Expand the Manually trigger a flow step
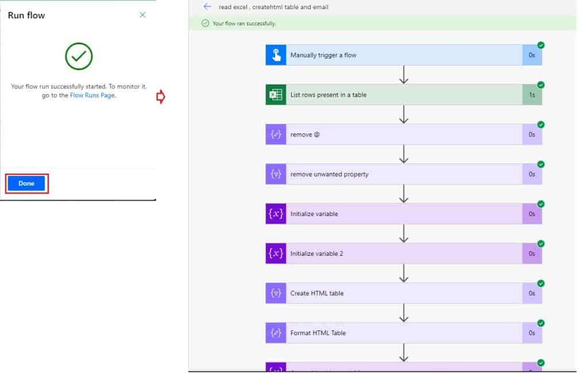 click(404, 55)
